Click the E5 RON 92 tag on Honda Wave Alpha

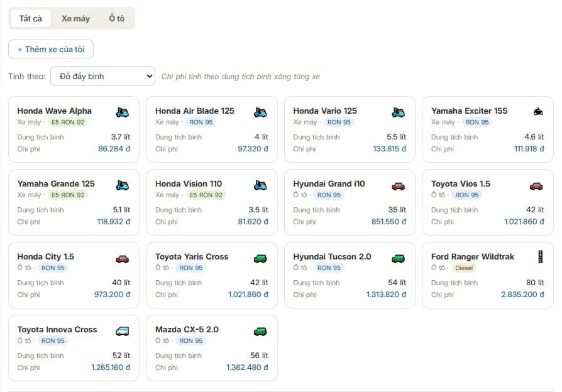pyautogui.click(x=68, y=122)
